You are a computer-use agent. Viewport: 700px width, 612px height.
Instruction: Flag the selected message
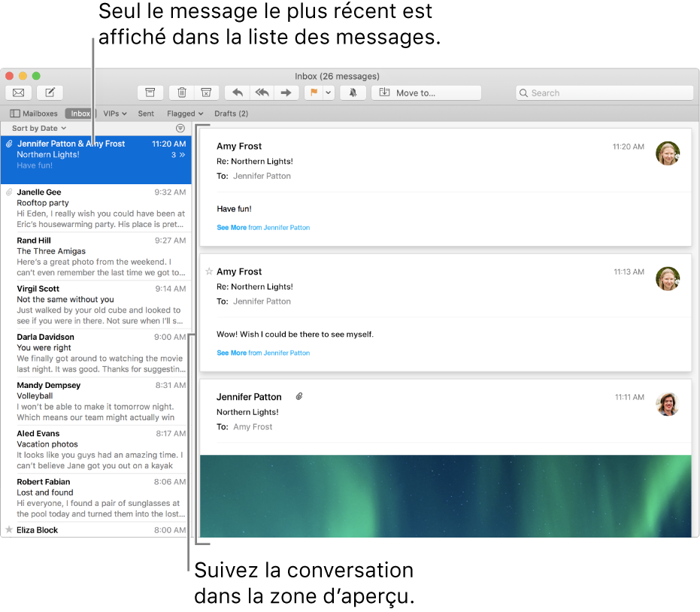point(314,92)
